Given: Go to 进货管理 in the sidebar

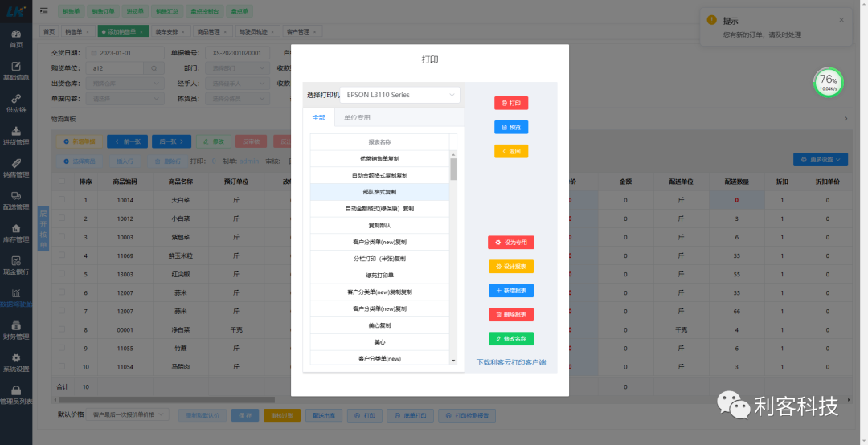Looking at the screenshot, I should 15,134.
